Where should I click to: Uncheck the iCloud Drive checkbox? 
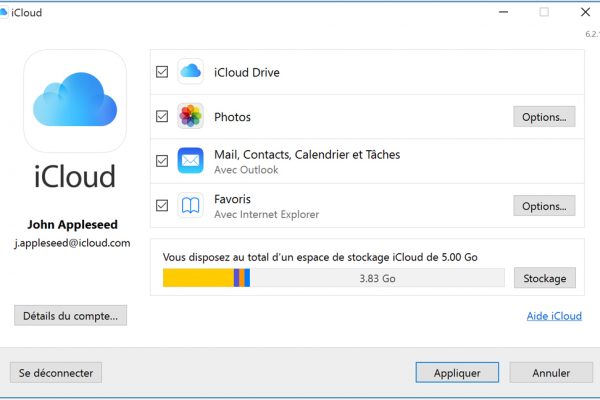pyautogui.click(x=162, y=72)
